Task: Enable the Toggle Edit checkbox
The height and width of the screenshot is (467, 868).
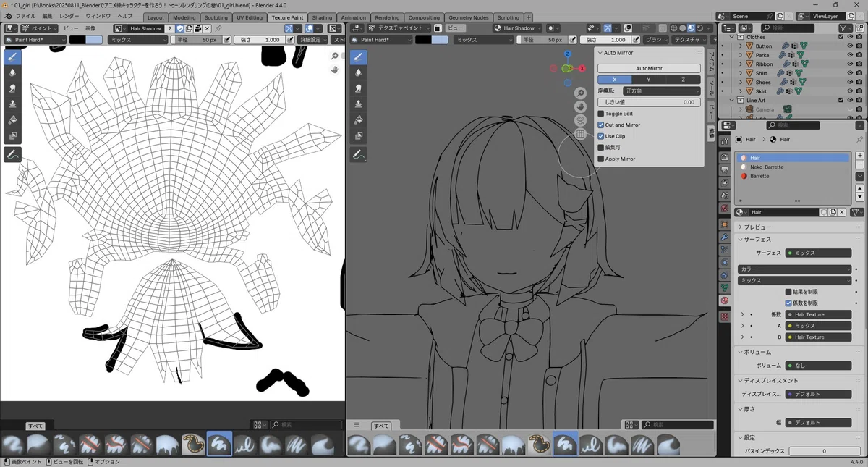Action: click(600, 114)
